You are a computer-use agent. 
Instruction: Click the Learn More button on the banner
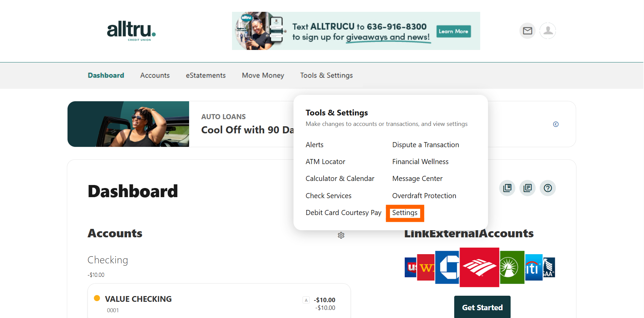tap(453, 31)
